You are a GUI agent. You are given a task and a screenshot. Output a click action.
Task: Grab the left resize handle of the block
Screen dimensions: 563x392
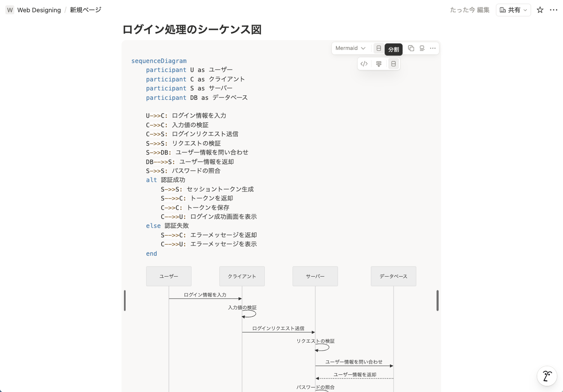point(125,300)
